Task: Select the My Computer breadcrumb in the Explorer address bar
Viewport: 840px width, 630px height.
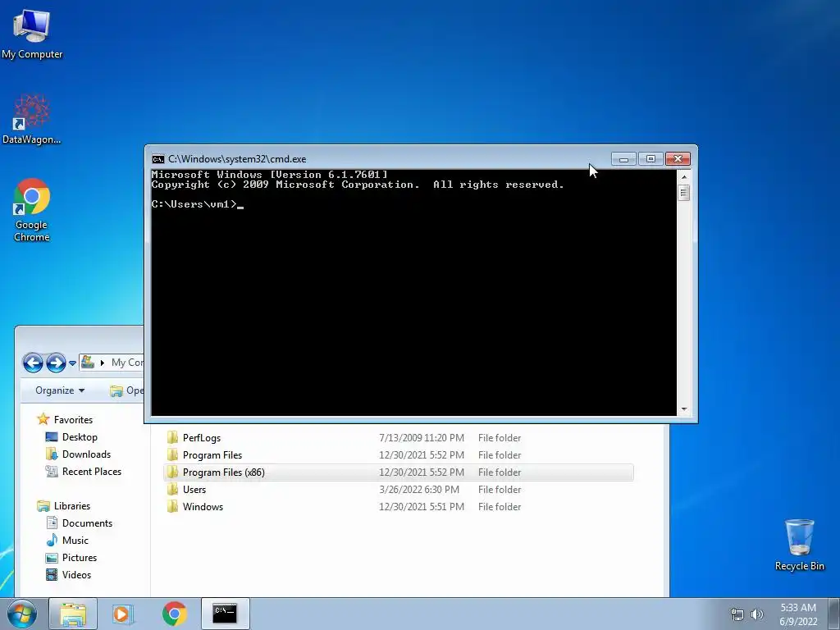Action: 127,363
